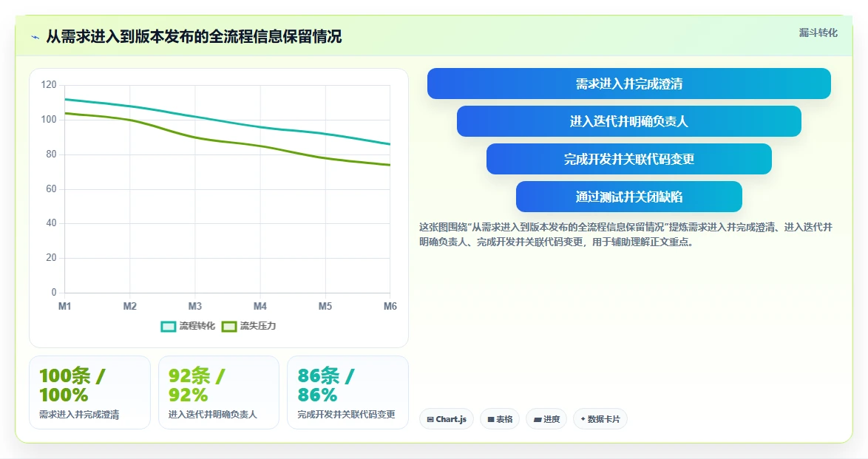Click the 80 y-axis value
868x459 pixels.
(51, 154)
